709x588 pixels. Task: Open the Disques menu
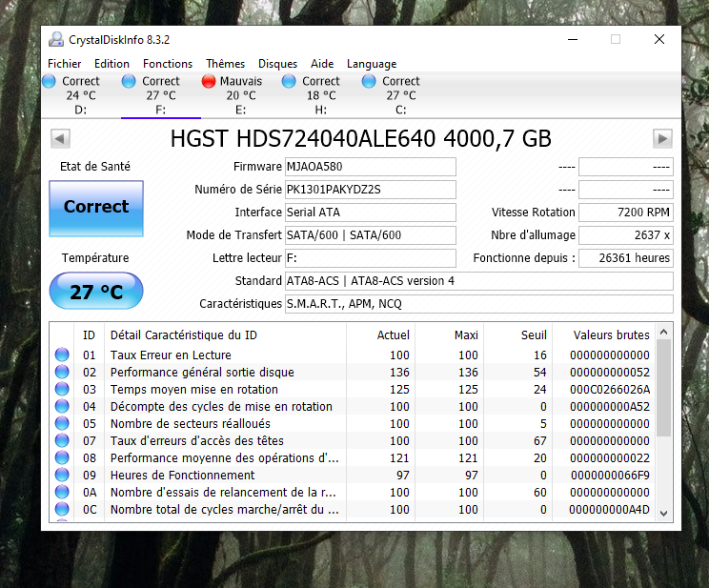click(x=277, y=64)
